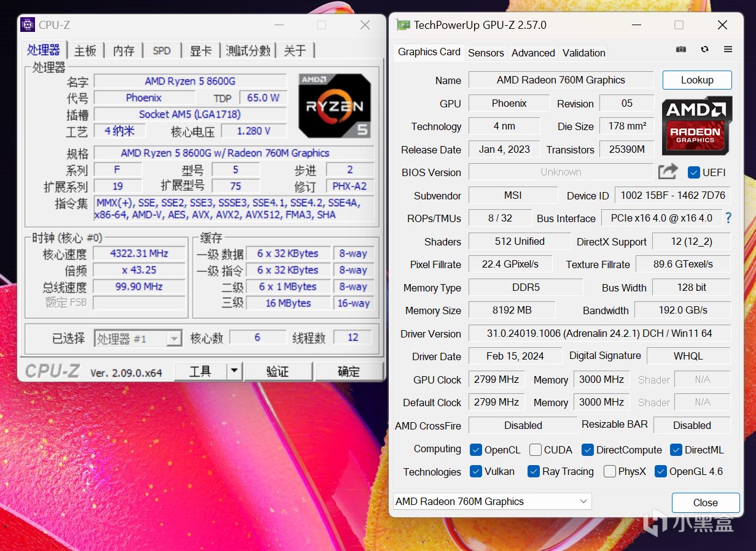The height and width of the screenshot is (551, 756).
Task: Toggle the UEFI checkbox
Action: tap(694, 172)
